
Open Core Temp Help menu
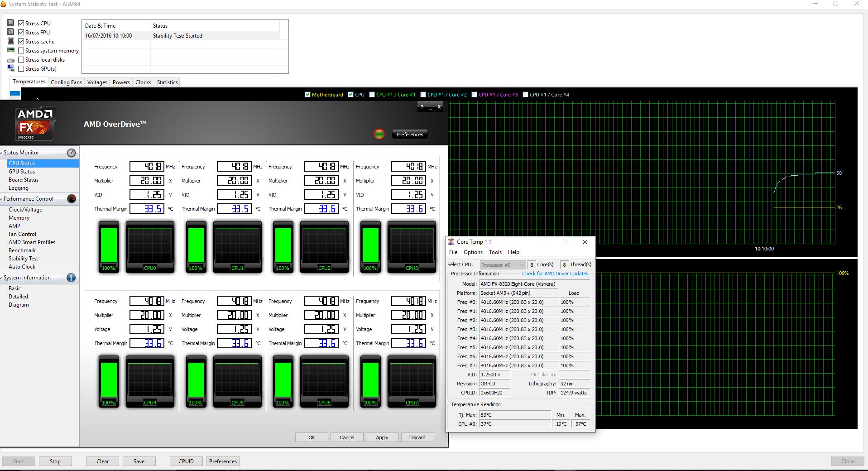[513, 252]
